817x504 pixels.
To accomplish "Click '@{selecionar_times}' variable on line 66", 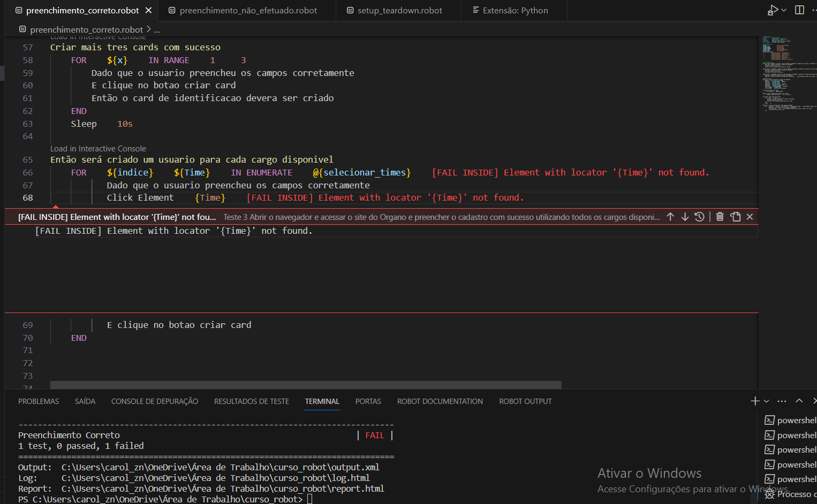I will pos(362,172).
